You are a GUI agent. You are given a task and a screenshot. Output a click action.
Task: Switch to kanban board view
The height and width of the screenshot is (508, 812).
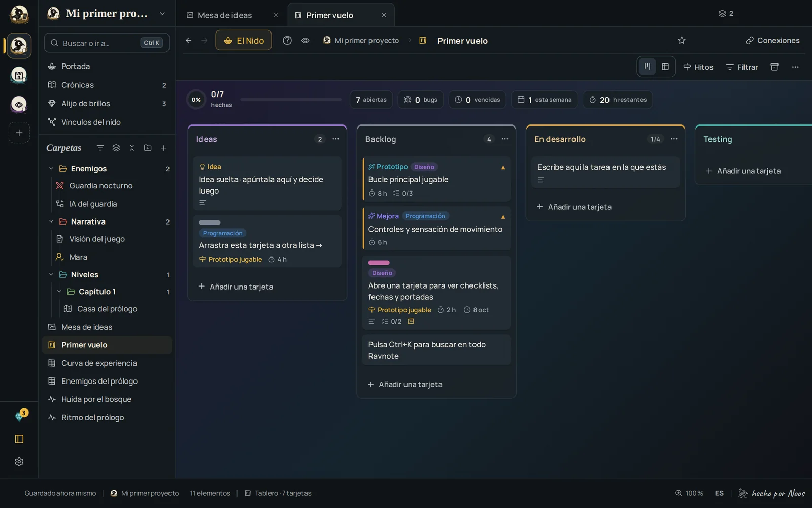[x=647, y=67]
